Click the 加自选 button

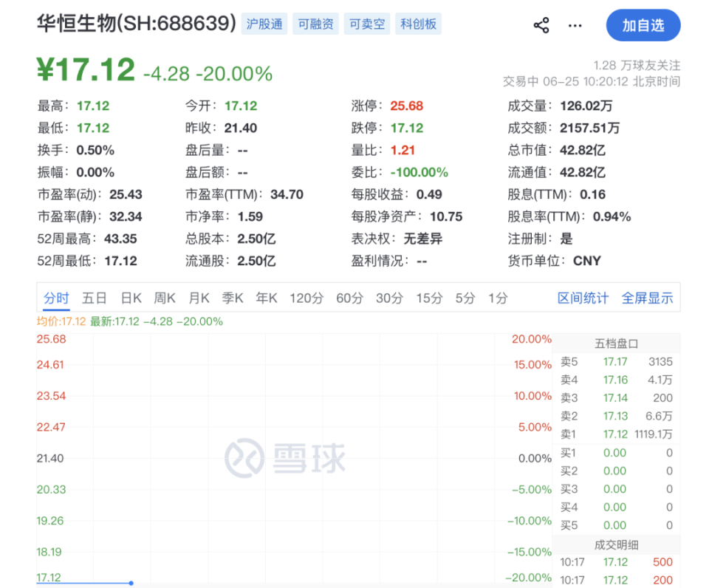pos(643,25)
